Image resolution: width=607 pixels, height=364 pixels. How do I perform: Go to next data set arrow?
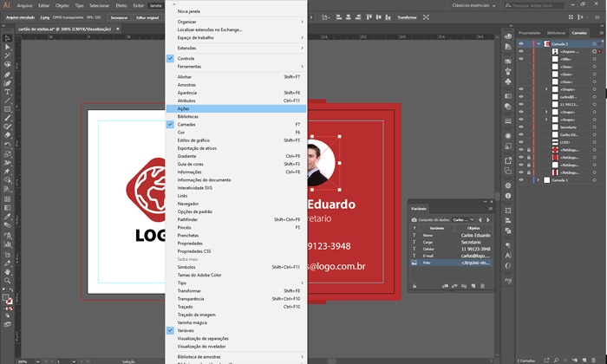coord(488,220)
